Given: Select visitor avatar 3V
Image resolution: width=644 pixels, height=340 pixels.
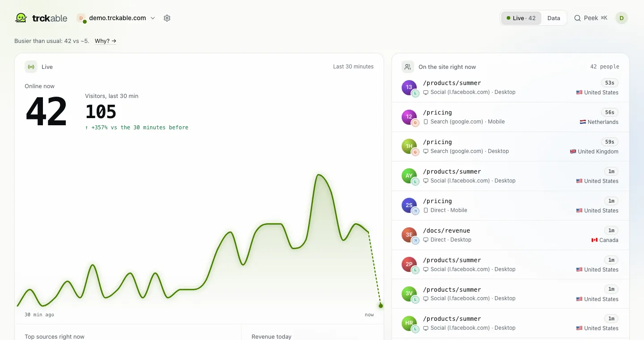Looking at the screenshot, I should point(409,294).
